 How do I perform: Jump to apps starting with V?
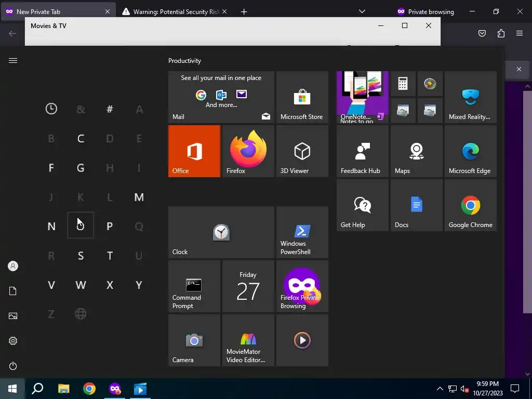pyautogui.click(x=51, y=285)
